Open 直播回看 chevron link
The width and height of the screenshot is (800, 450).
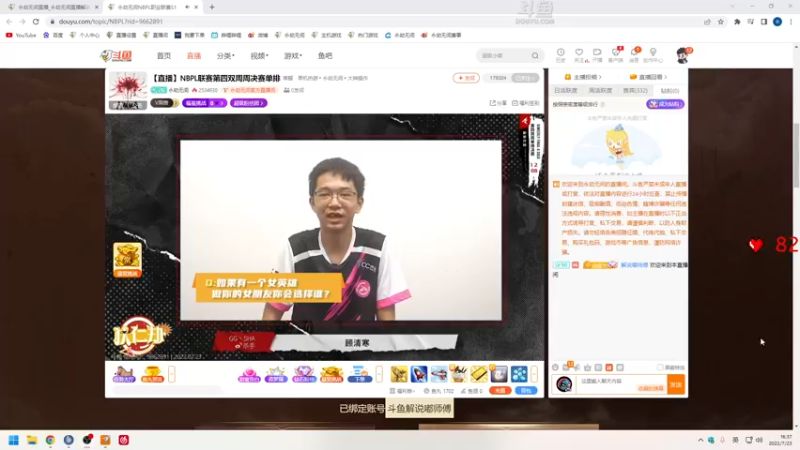click(x=648, y=77)
